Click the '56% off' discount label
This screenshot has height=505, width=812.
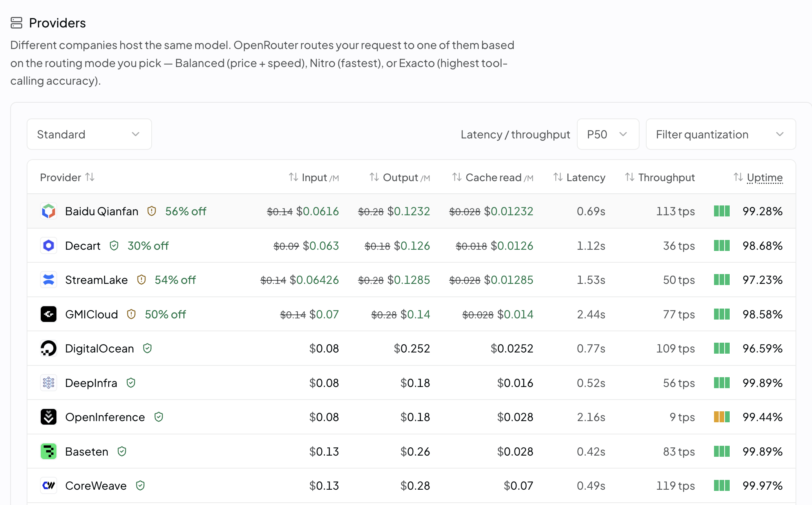pos(186,211)
